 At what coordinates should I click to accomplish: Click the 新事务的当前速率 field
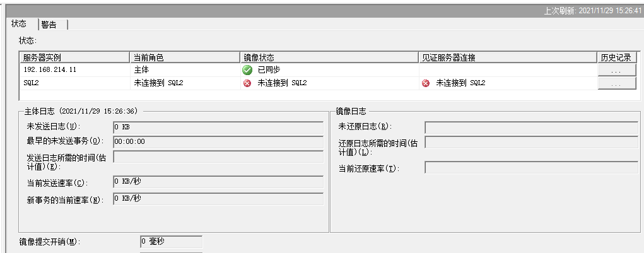pos(218,199)
